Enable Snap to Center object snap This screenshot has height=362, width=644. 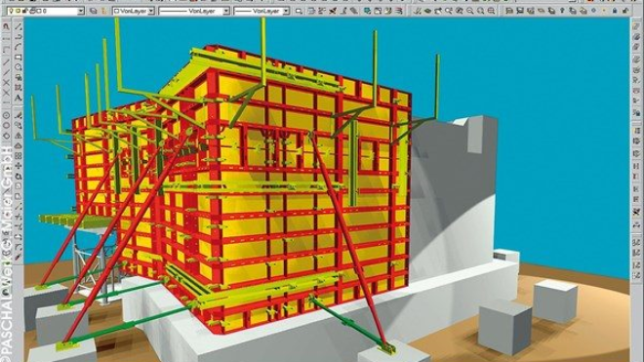6,115
